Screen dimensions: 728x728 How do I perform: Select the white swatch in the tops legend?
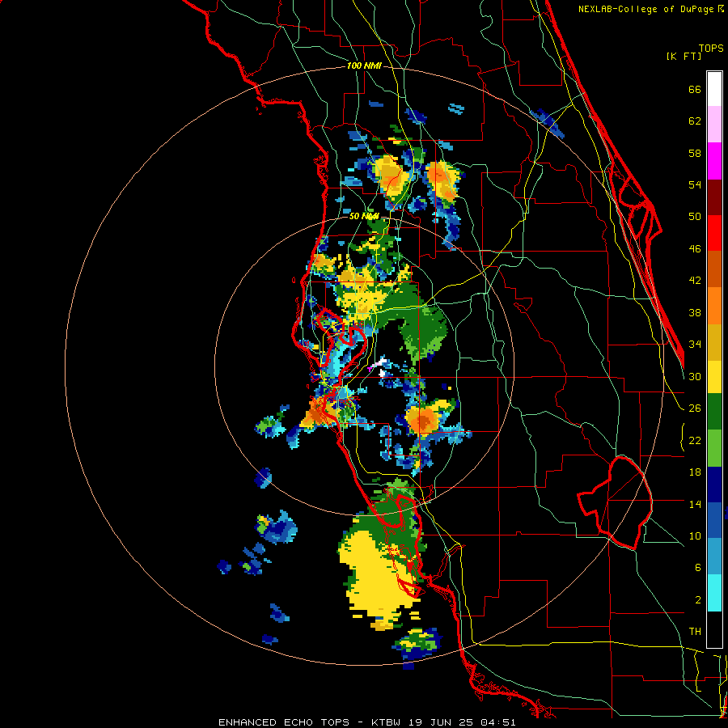pyautogui.click(x=714, y=89)
